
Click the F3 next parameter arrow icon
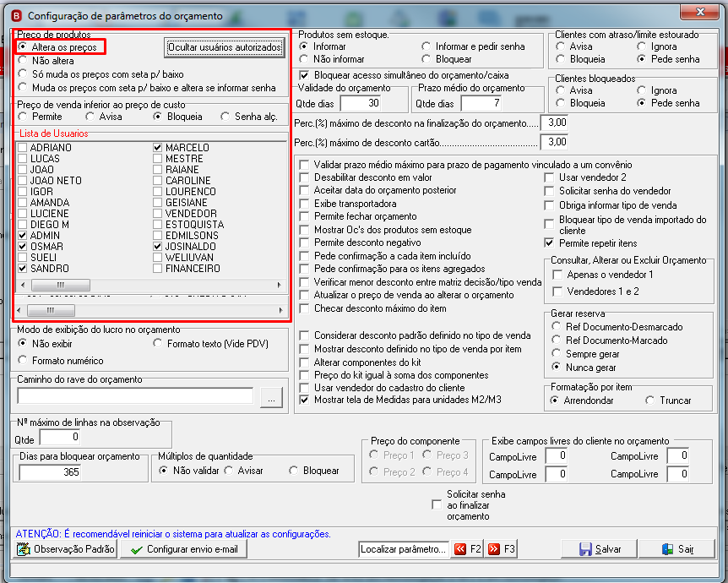494,549
